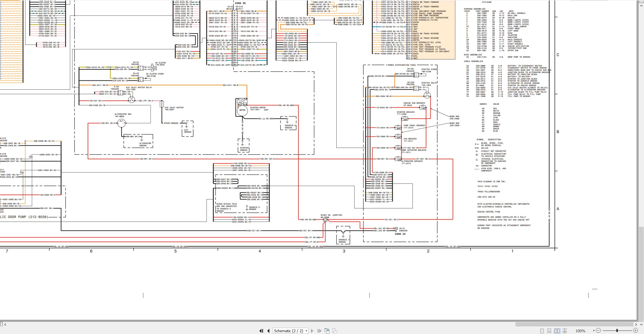This screenshot has width=644, height=334.
Task: Toggle two-page side-by-side view
Action: pos(557,331)
